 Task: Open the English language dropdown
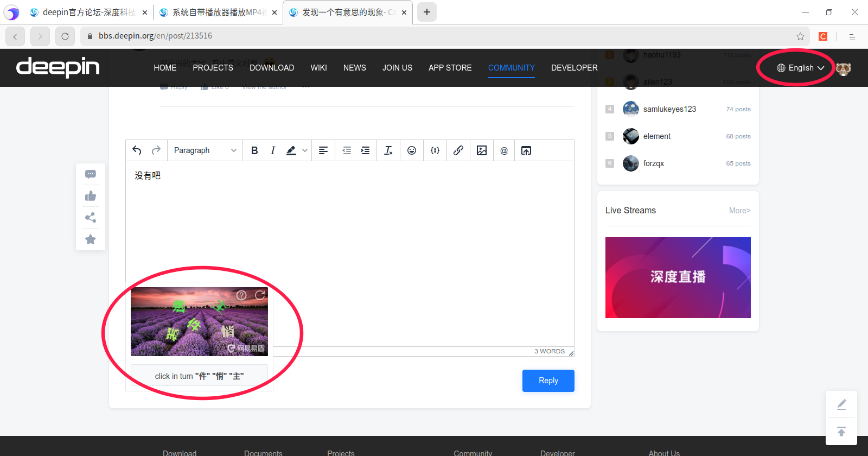point(801,68)
